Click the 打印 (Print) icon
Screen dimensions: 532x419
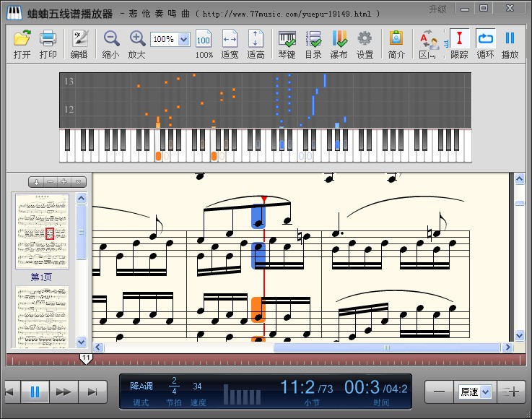(x=48, y=43)
